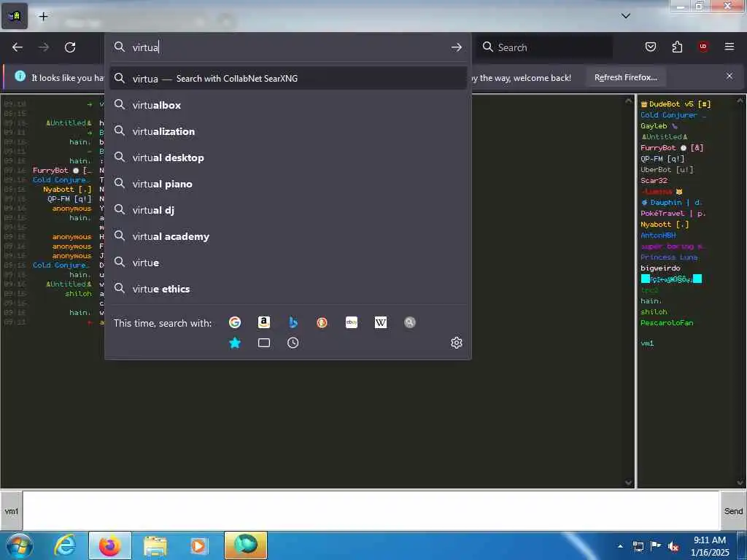This screenshot has width=747, height=560.
Task: Select the pinned tab with ghost icon
Action: click(15, 16)
